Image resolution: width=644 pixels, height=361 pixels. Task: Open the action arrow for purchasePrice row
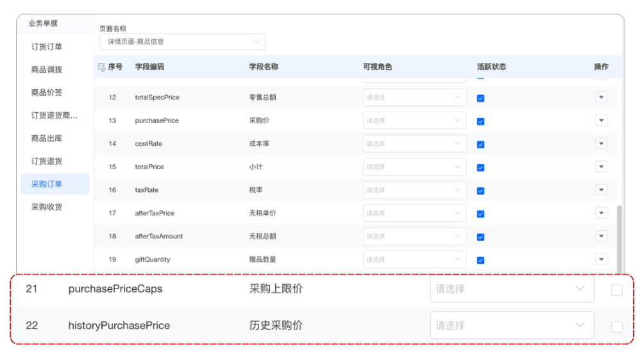pos(601,121)
